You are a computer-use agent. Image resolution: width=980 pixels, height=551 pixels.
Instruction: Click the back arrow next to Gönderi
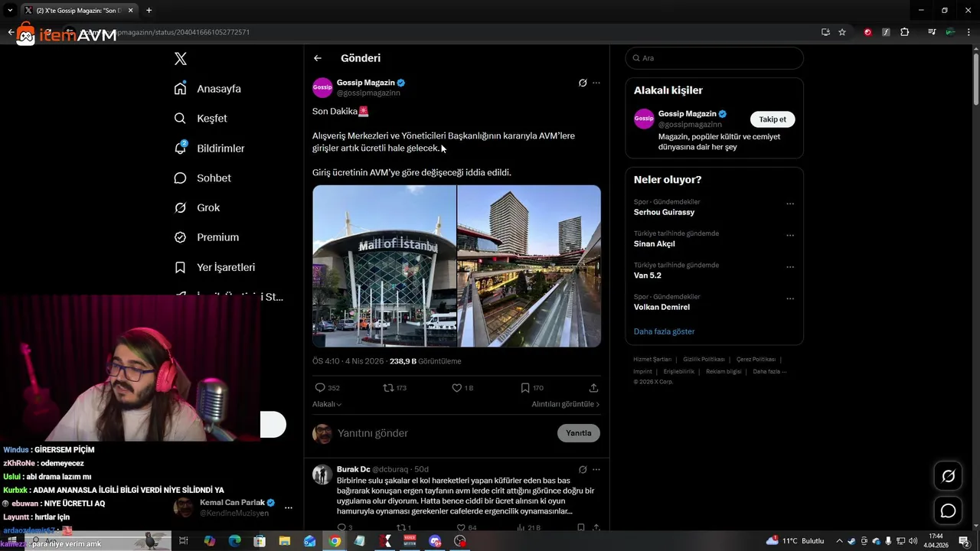pos(318,58)
